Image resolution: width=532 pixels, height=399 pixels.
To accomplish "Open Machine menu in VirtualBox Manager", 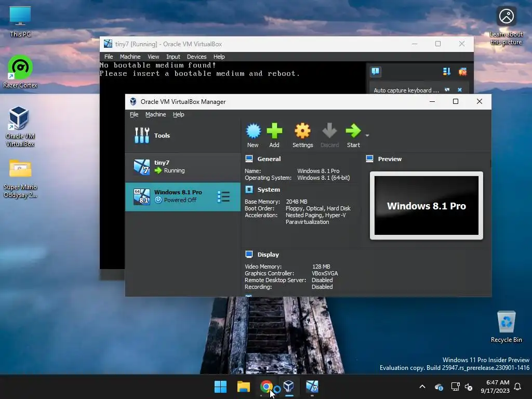I will (x=156, y=114).
